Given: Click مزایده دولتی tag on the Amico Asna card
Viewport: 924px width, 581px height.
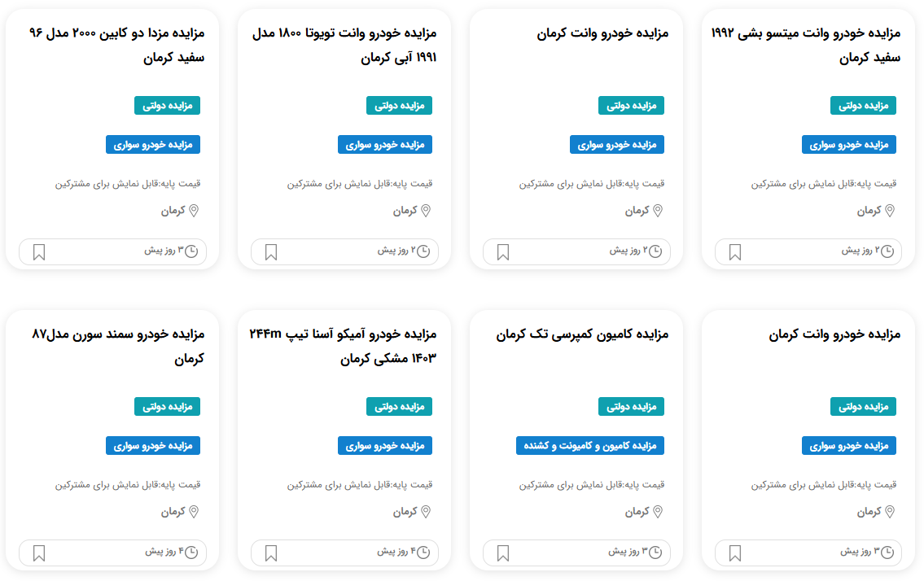Looking at the screenshot, I should 399,407.
